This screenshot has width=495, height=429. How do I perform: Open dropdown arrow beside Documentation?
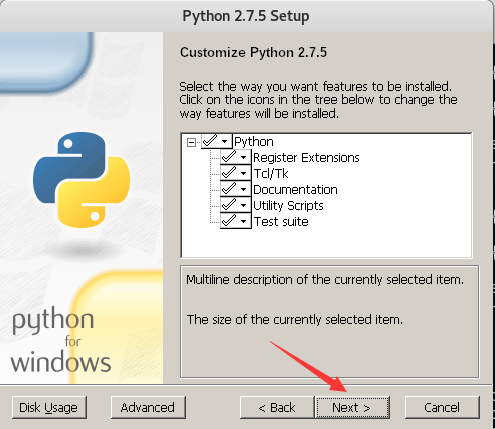pos(244,190)
